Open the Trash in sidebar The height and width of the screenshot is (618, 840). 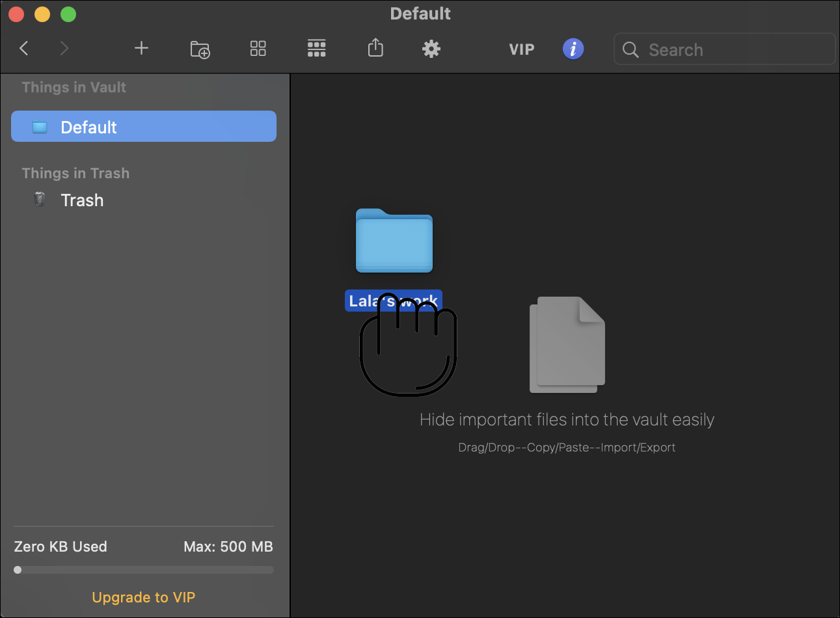[x=82, y=200]
